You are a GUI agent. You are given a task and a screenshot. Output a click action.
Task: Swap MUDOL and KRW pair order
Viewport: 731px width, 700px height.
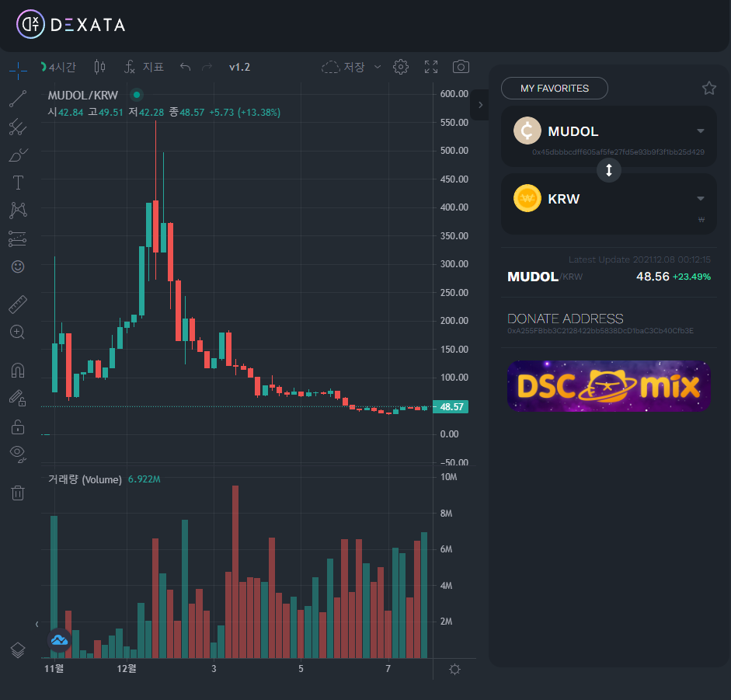[x=609, y=170]
